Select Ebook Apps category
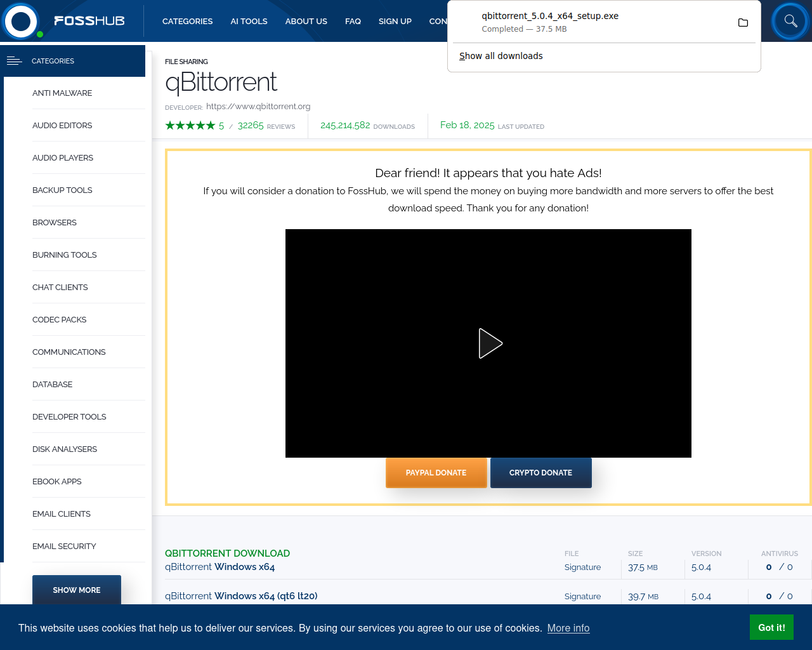Screen dimensions: 812x650 click(x=57, y=481)
